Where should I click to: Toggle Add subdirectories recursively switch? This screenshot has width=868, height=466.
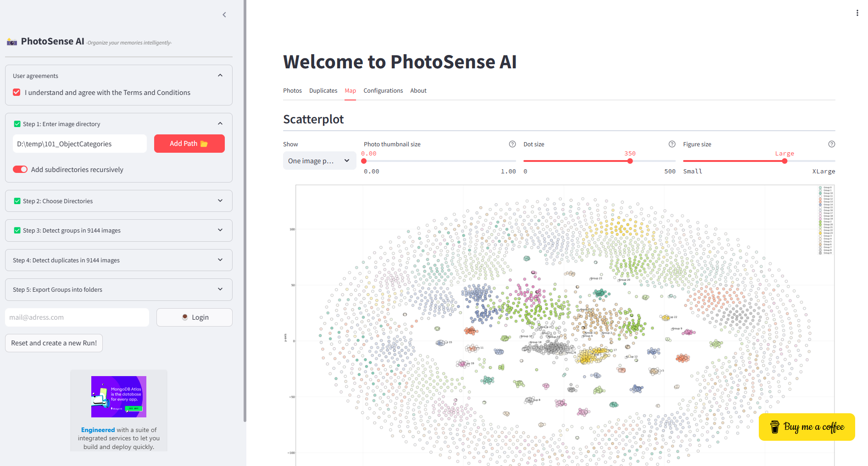pyautogui.click(x=20, y=169)
